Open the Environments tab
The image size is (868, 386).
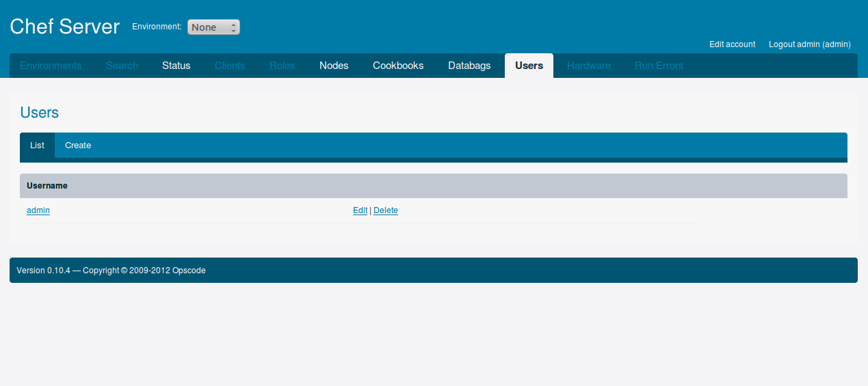(51, 66)
